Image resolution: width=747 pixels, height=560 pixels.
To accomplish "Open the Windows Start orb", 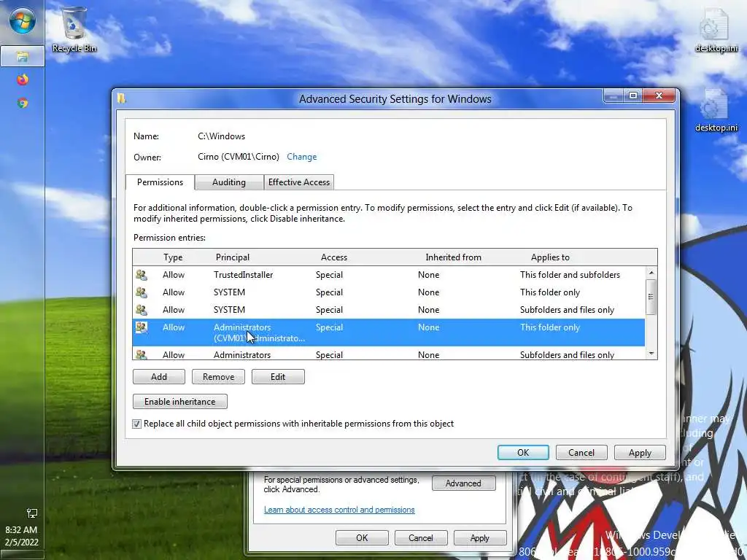I will [22, 20].
